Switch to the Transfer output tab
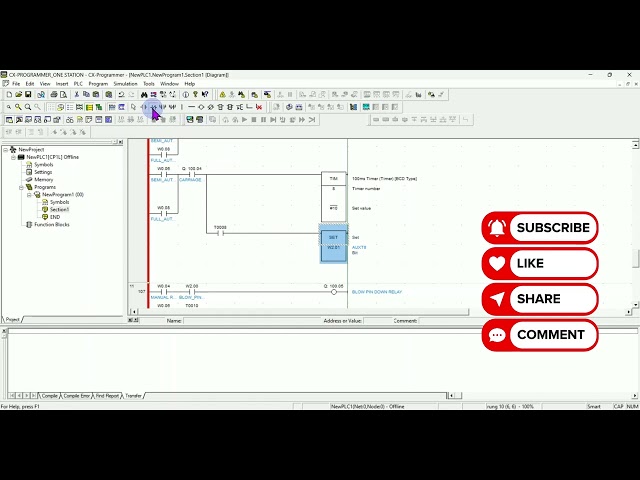The height and width of the screenshot is (480, 640). [133, 396]
